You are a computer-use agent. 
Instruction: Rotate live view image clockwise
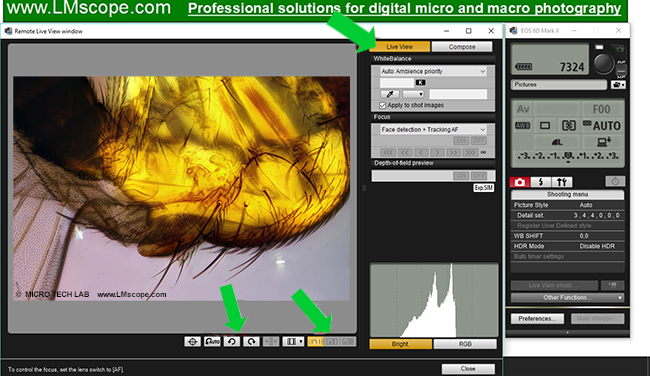[251, 342]
